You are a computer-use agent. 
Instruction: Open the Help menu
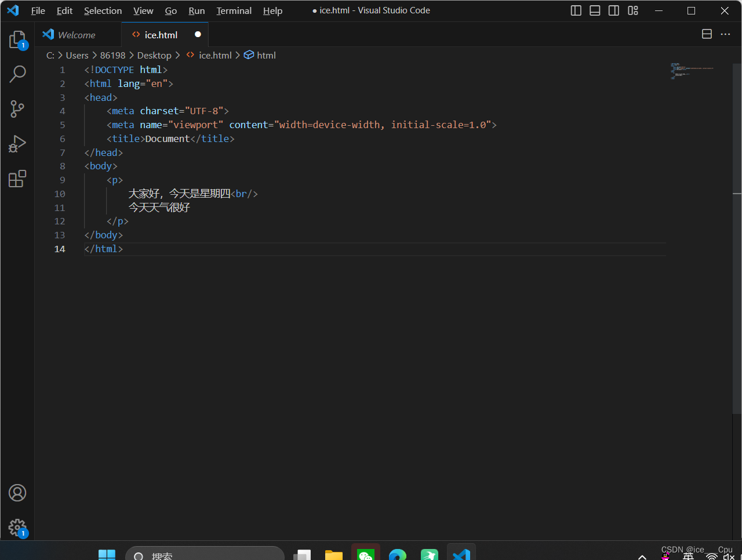click(x=272, y=10)
